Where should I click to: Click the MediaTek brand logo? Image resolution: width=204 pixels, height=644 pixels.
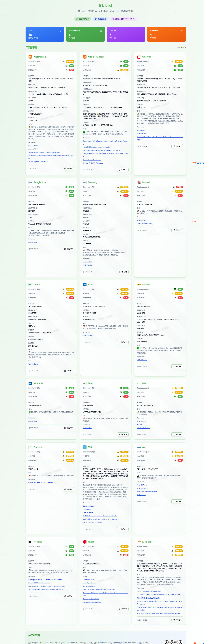(x=139, y=542)
